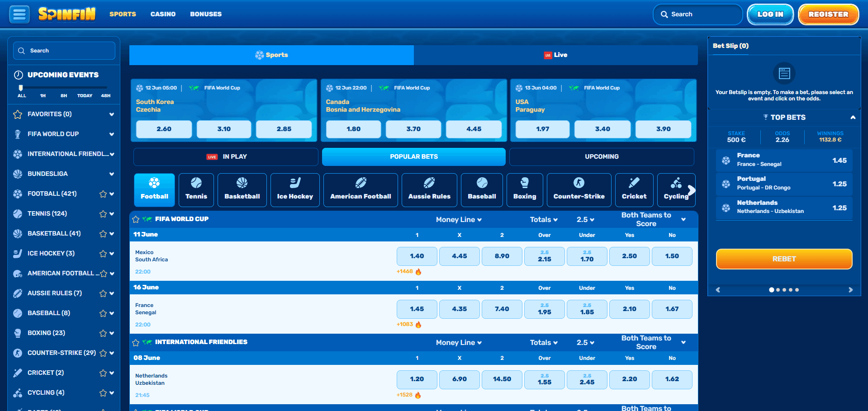This screenshot has height=411, width=868.
Task: Click the Bundesliga ball sidebar icon
Action: tap(18, 174)
